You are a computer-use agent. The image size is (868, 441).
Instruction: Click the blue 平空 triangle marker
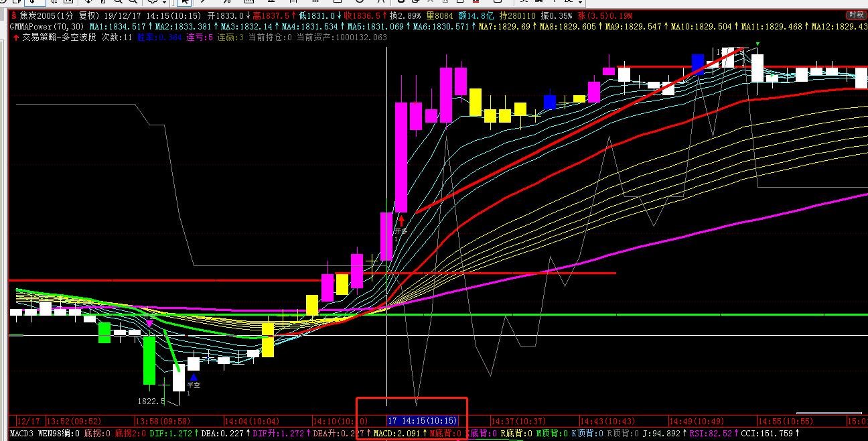pos(193,378)
